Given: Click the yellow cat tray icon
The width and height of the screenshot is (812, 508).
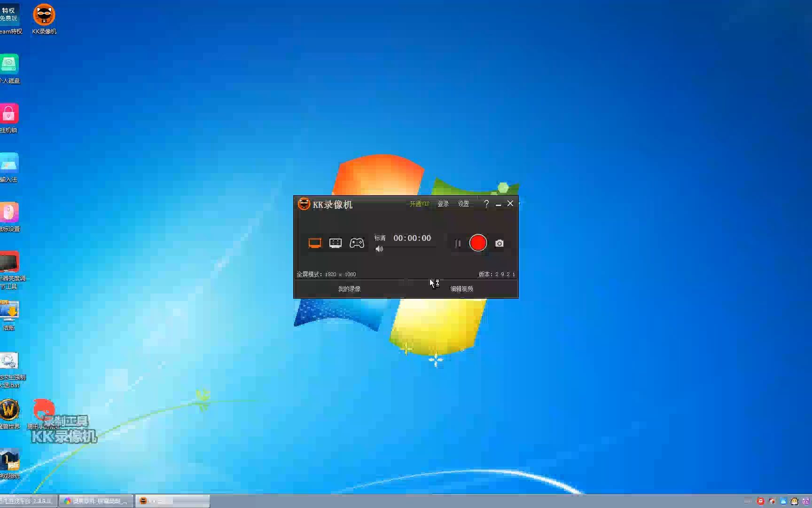Looking at the screenshot, I should pyautogui.click(x=794, y=501).
